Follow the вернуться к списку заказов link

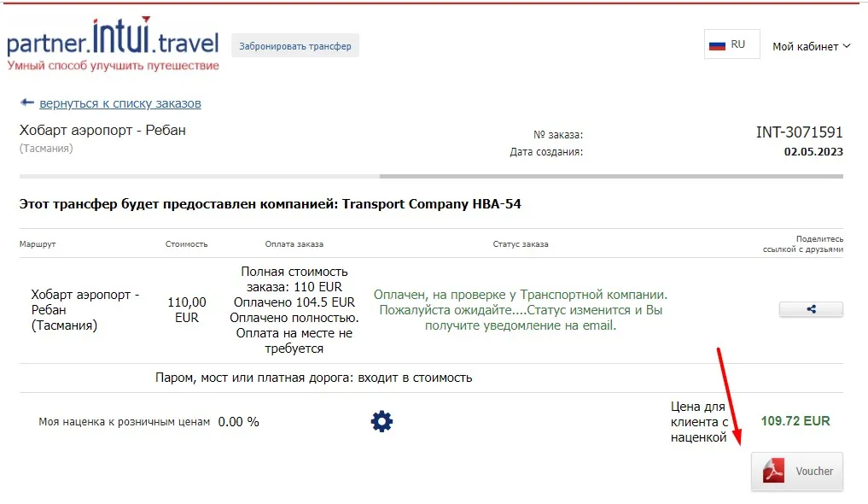pos(120,103)
